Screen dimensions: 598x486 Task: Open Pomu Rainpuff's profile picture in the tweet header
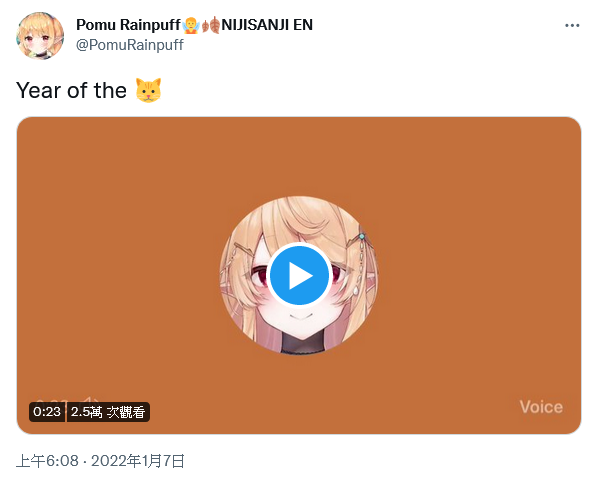point(40,35)
